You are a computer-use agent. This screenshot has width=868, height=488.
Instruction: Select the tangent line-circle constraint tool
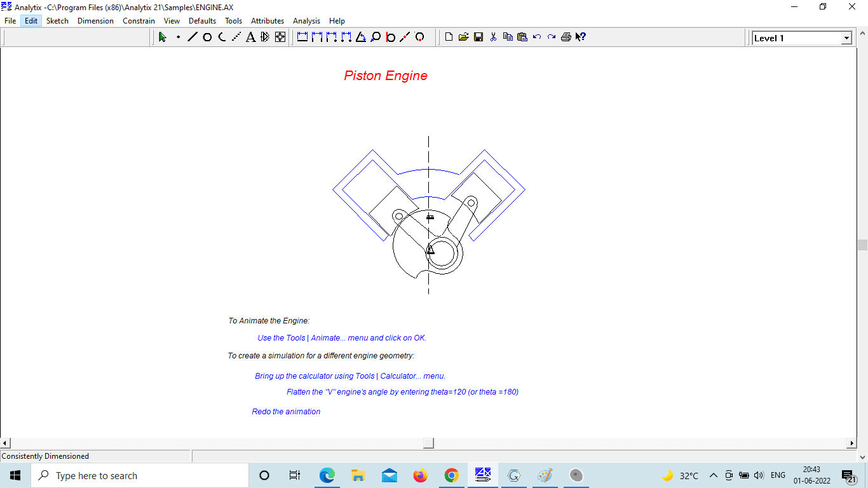[x=390, y=37]
